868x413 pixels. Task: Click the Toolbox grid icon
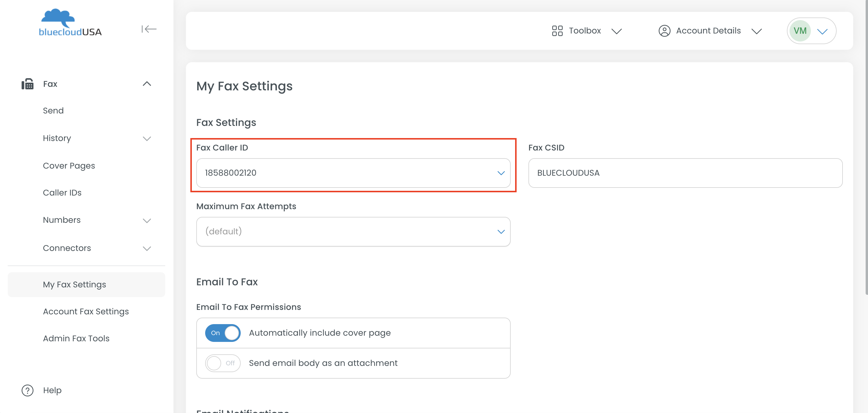tap(557, 31)
